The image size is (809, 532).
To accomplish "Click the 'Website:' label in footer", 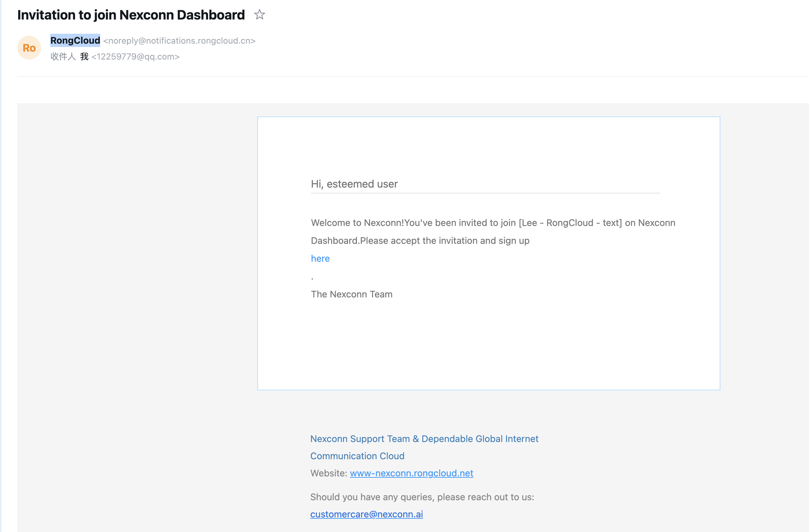I will 329,473.
